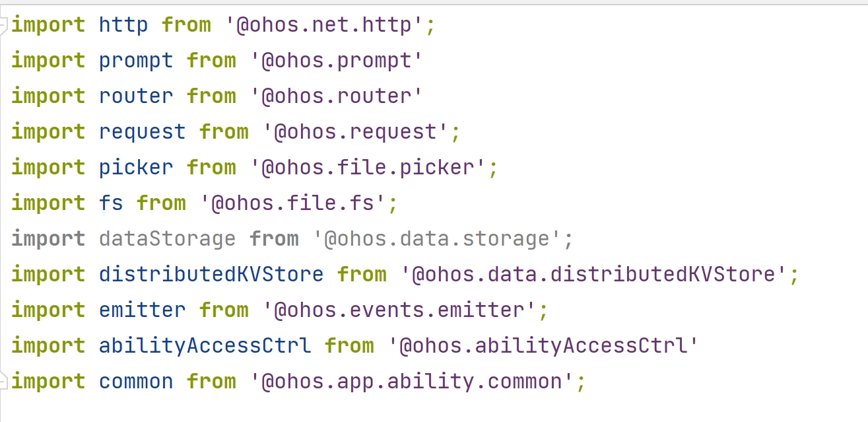
Task: Click the common identifier on the last line
Action: point(135,382)
